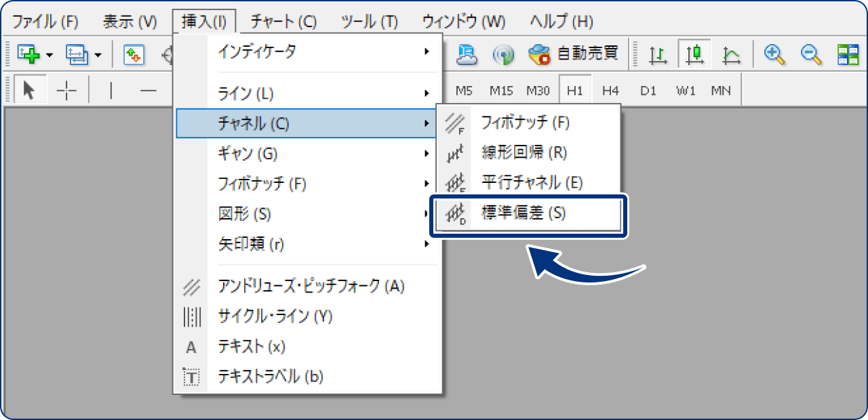Select the cursor arrow tool
Image resolution: width=868 pixels, height=420 pixels.
click(28, 89)
